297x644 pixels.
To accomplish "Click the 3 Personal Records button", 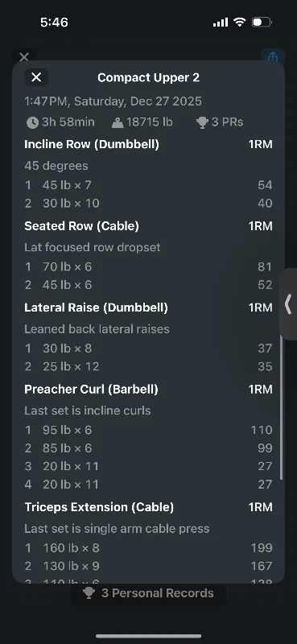I will click(149, 593).
